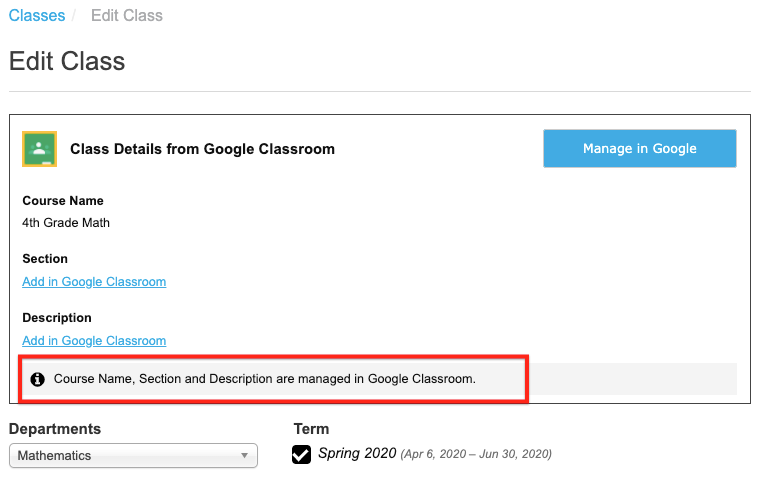Viewport: 759px width, 483px height.
Task: Open the Departments dropdown showing Mathematics
Action: (133, 456)
